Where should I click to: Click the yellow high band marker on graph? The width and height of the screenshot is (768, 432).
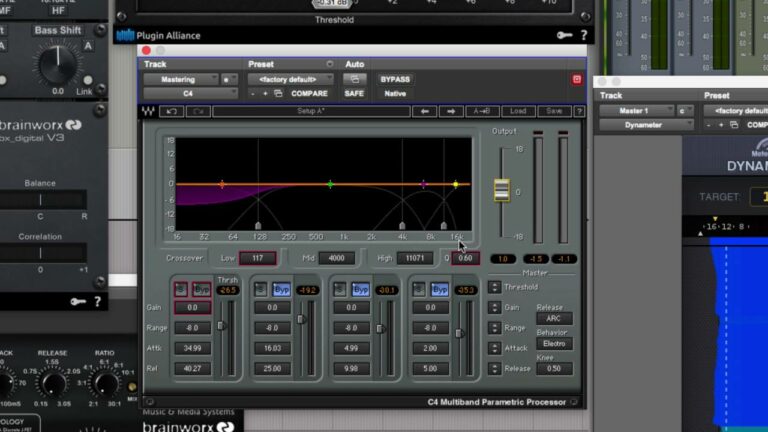pos(456,184)
